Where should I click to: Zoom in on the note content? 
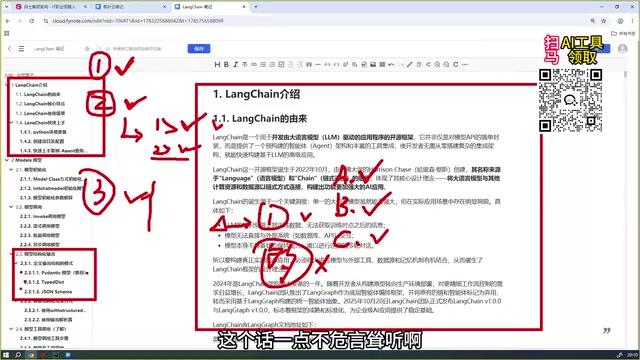coord(437,64)
